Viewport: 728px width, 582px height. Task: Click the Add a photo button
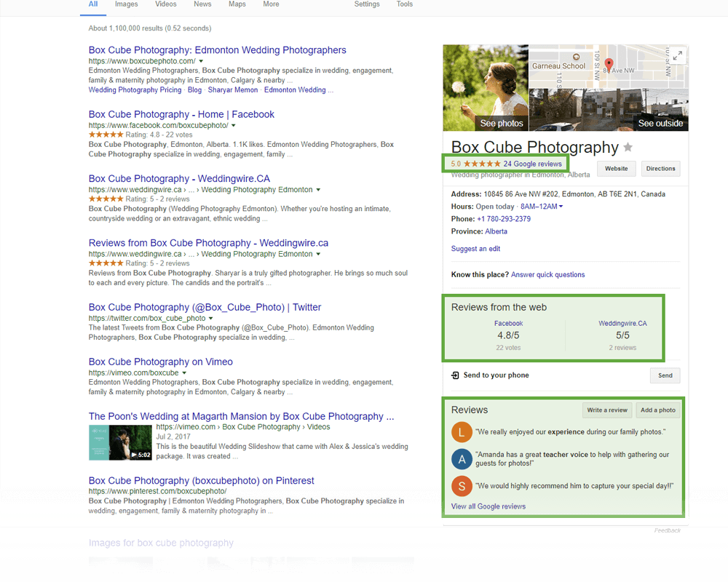[x=658, y=410]
